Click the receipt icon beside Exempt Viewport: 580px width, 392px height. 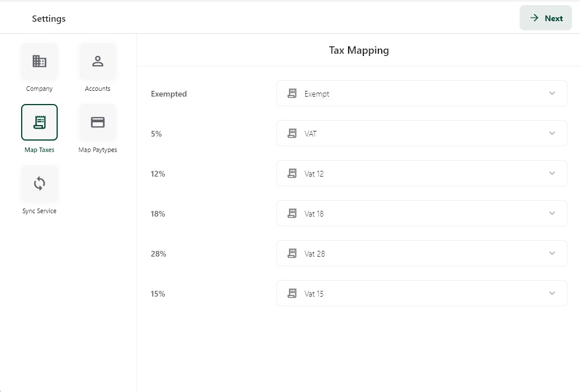[292, 94]
